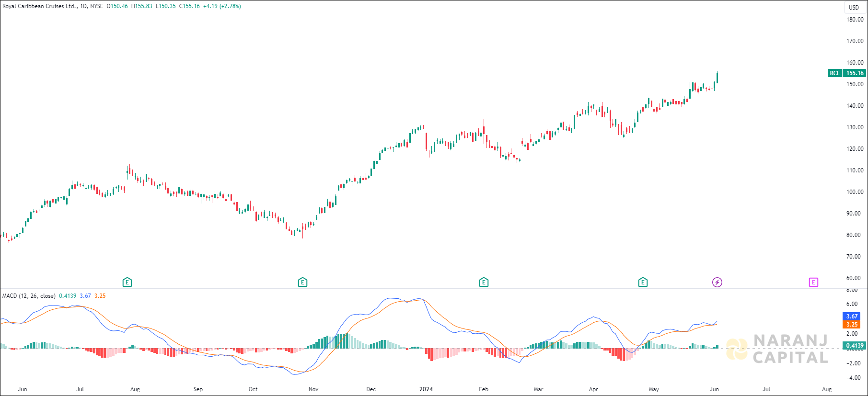Click the 6.00 MACD axis label
This screenshot has width=868, height=396.
(x=852, y=304)
